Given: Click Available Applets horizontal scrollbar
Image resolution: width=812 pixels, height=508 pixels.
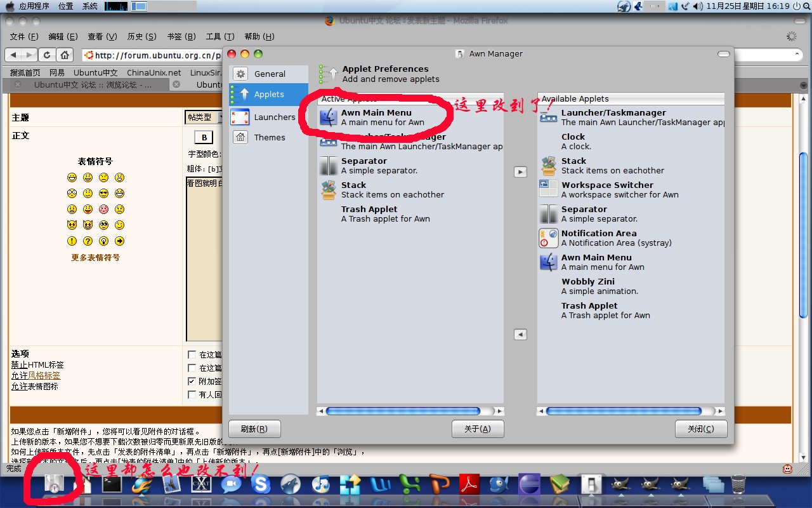Looking at the screenshot, I should point(631,411).
